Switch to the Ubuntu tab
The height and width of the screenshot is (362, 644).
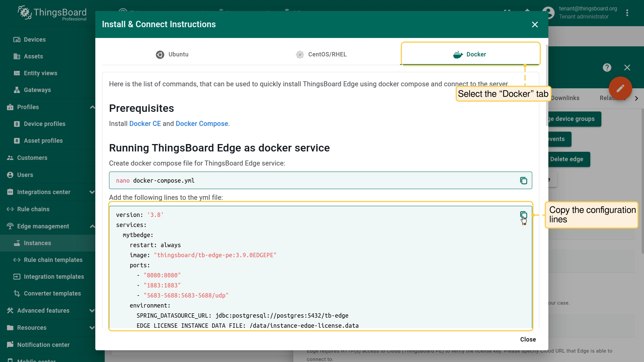172,54
